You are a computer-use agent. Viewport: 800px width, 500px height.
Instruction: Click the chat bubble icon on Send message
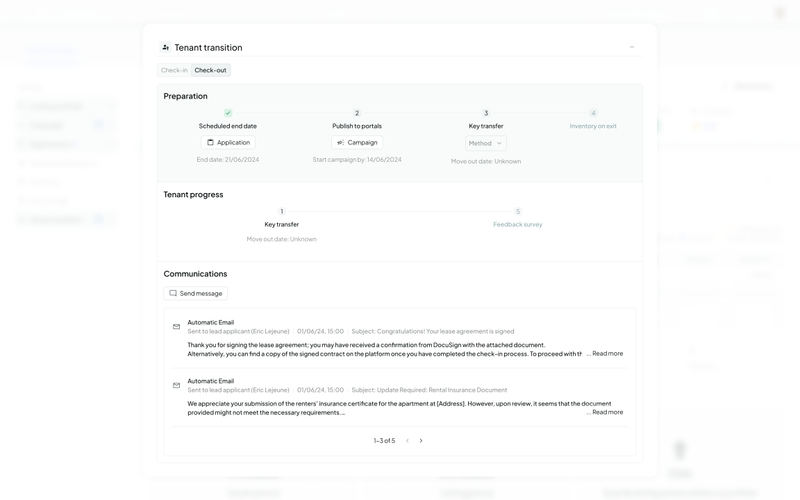click(173, 293)
